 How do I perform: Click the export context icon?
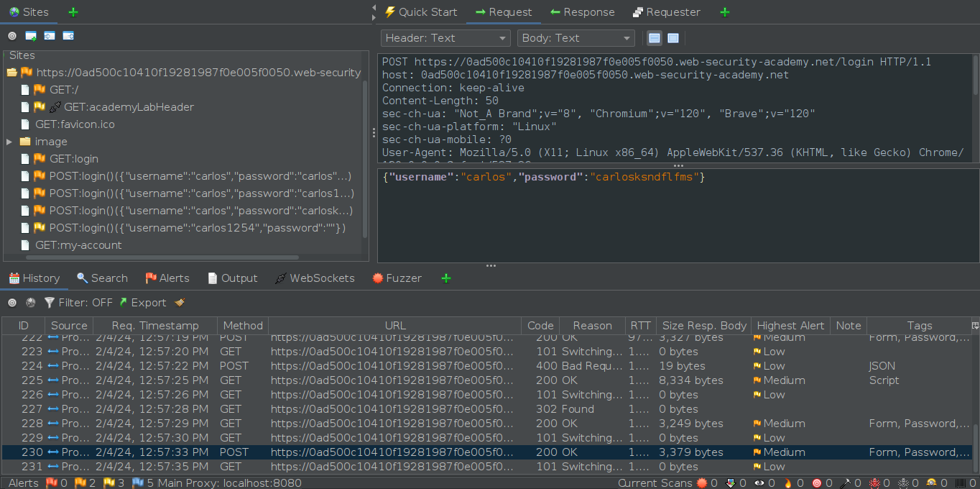pyautogui.click(x=68, y=36)
